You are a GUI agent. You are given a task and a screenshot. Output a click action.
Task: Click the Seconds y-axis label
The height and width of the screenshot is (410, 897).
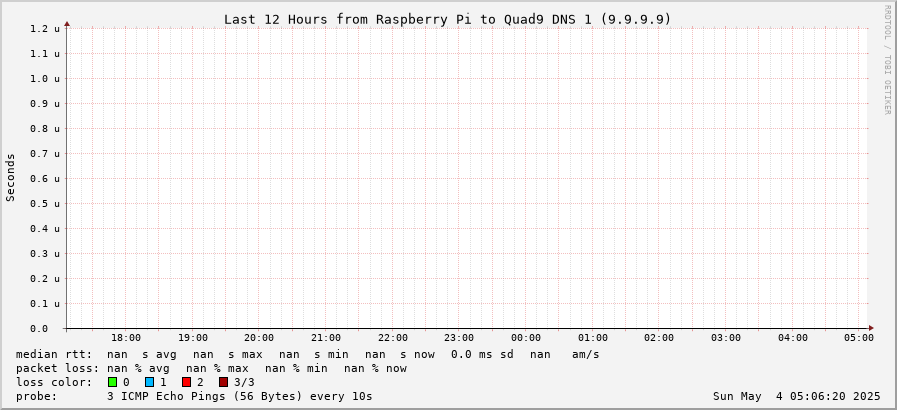[x=11, y=177]
